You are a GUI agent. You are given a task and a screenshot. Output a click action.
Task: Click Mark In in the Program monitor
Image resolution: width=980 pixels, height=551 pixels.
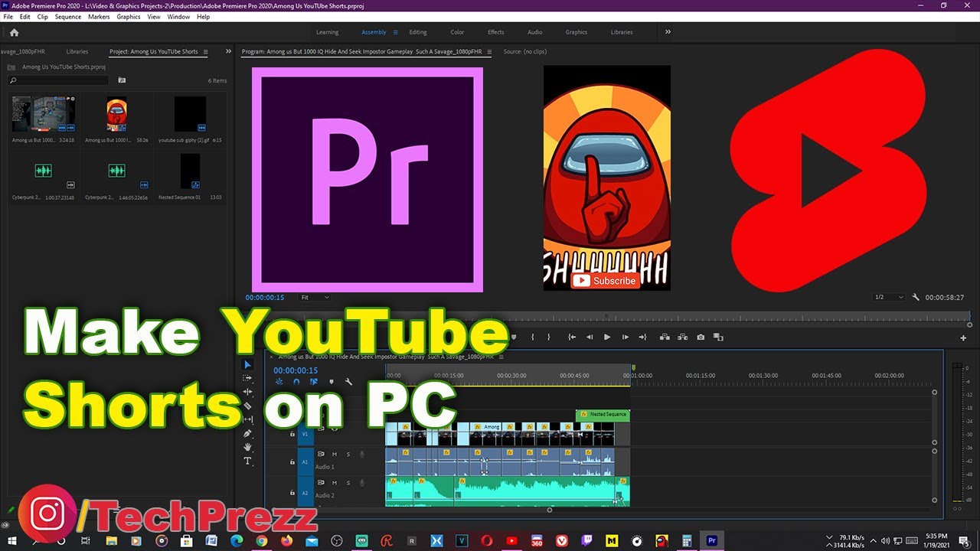pyautogui.click(x=533, y=337)
